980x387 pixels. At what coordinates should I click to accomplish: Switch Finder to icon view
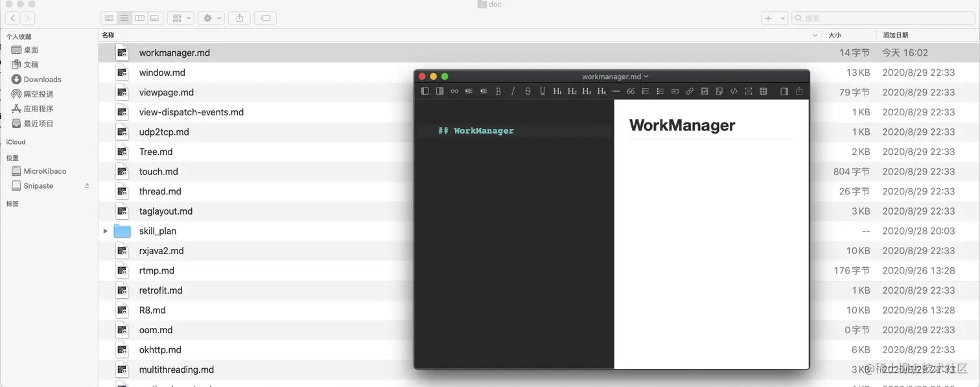tap(109, 18)
